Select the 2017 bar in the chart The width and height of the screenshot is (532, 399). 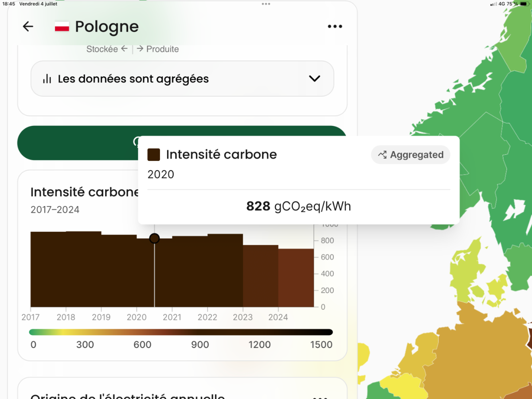[48, 269]
